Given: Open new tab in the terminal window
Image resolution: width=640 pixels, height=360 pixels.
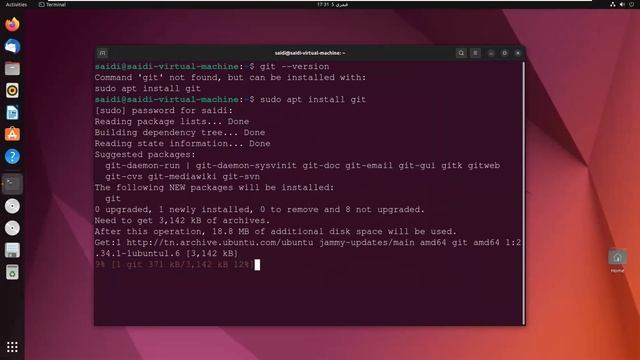Looking at the screenshot, I should click(102, 53).
